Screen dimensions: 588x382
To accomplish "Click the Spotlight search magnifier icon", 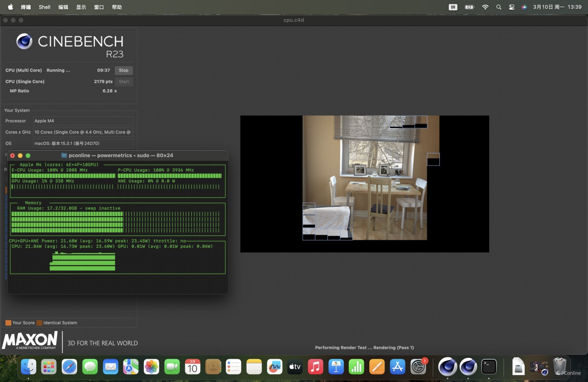I will pos(499,7).
